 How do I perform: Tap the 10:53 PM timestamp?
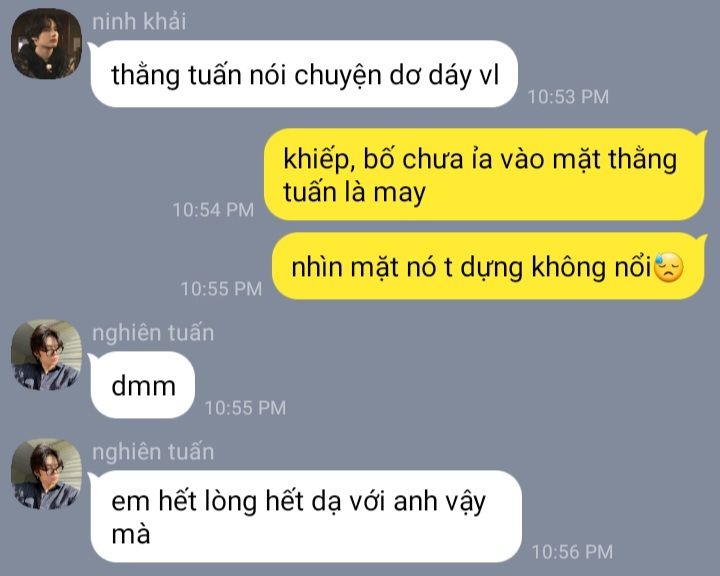(x=568, y=97)
